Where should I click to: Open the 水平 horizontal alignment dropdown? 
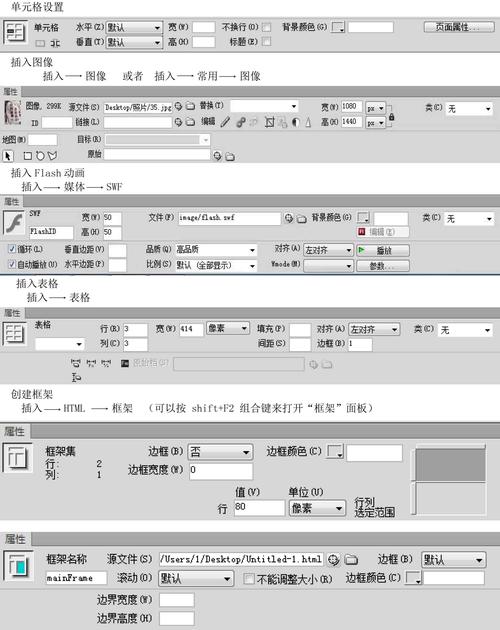134,27
